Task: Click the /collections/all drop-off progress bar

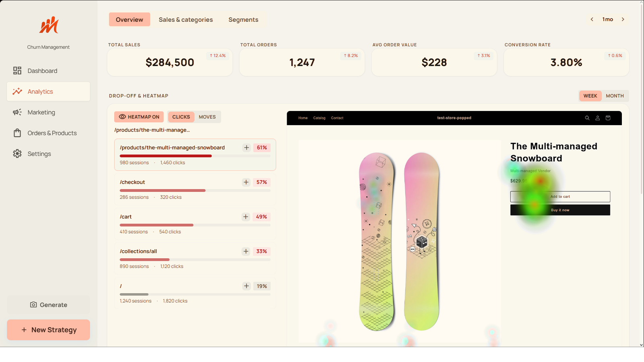Action: tap(195, 260)
